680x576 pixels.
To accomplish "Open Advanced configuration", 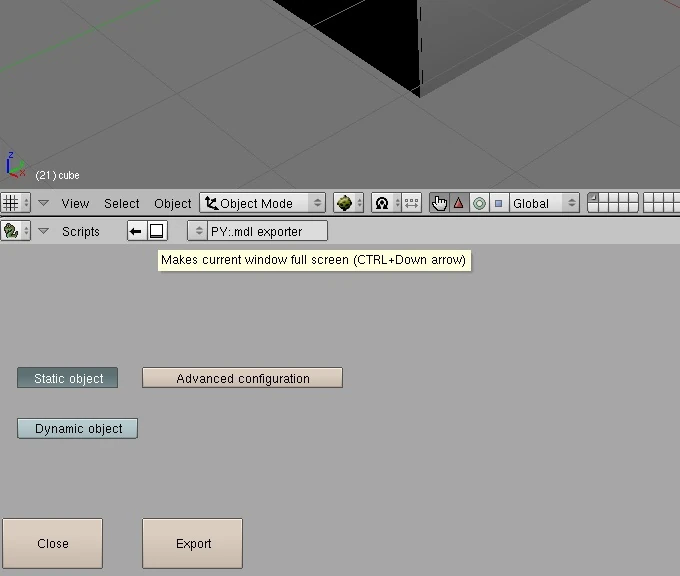I will (242, 378).
